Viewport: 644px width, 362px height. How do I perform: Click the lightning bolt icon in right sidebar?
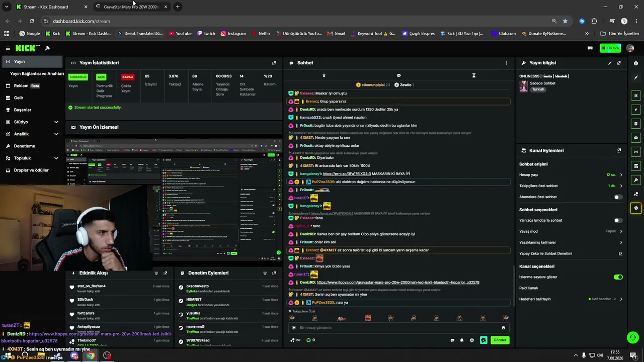[x=636, y=110]
